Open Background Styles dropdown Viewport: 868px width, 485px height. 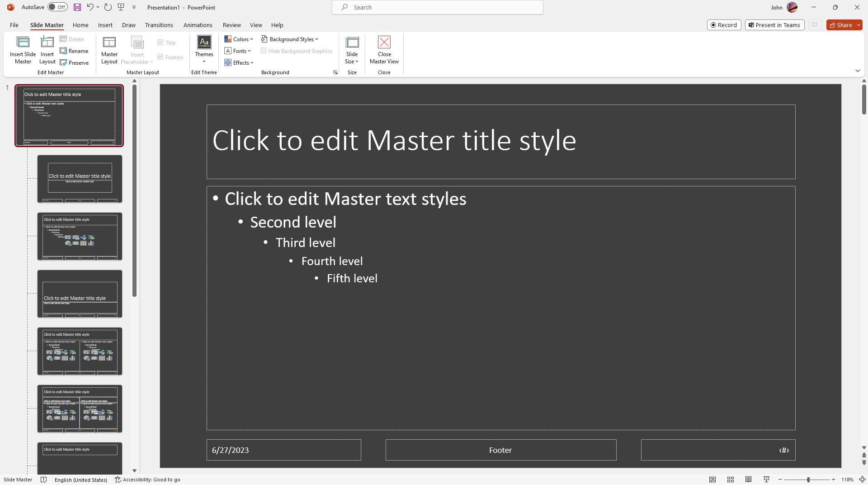289,39
